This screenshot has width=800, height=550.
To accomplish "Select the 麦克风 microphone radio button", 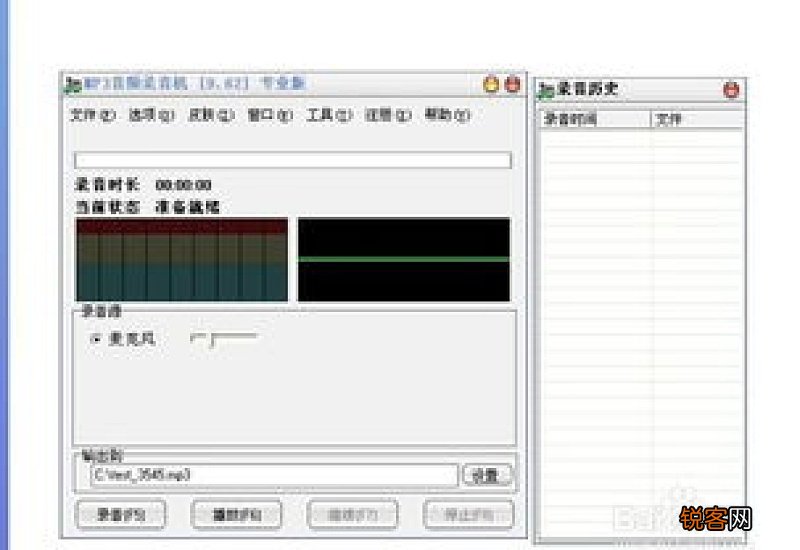I will click(x=95, y=339).
